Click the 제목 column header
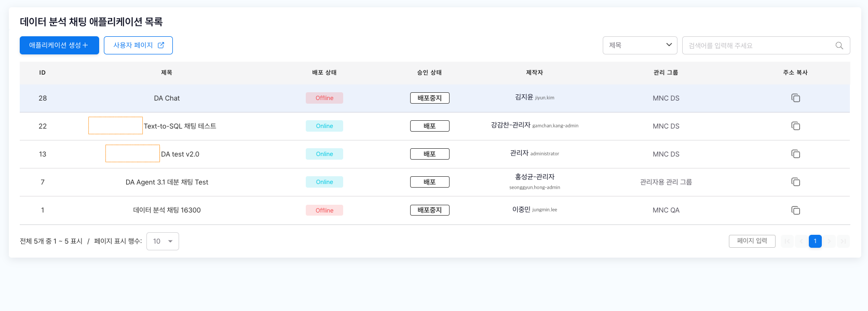Viewport: 868px width, 311px height. point(167,73)
